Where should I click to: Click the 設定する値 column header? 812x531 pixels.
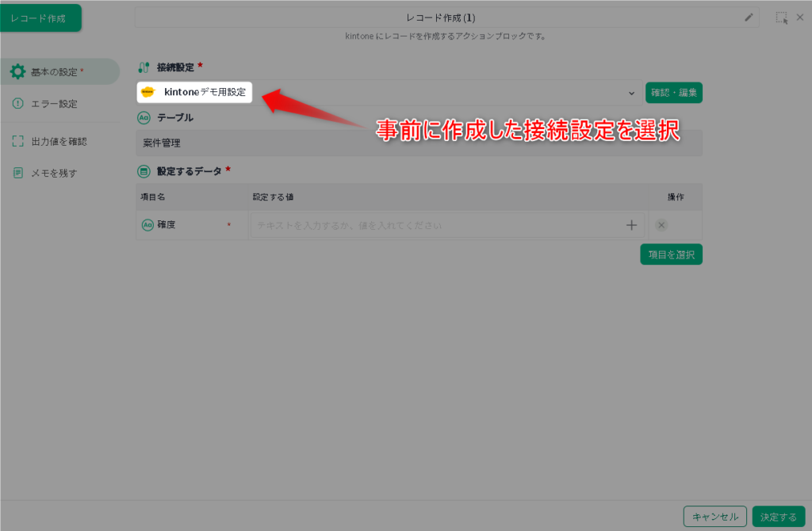[x=273, y=197]
